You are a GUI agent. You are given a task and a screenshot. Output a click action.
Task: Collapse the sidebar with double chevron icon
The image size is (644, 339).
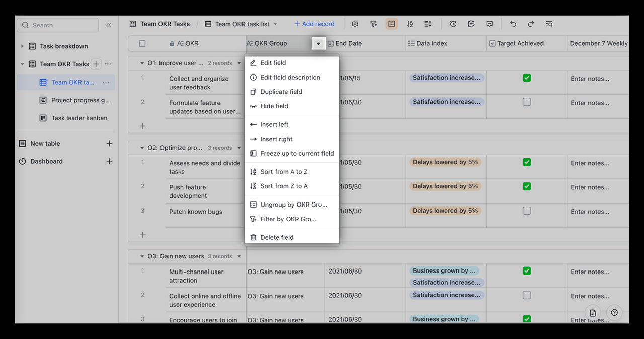point(109,25)
